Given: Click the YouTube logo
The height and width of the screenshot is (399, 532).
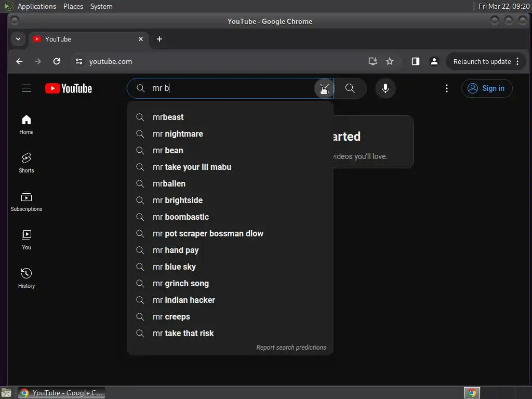Looking at the screenshot, I should pyautogui.click(x=69, y=88).
